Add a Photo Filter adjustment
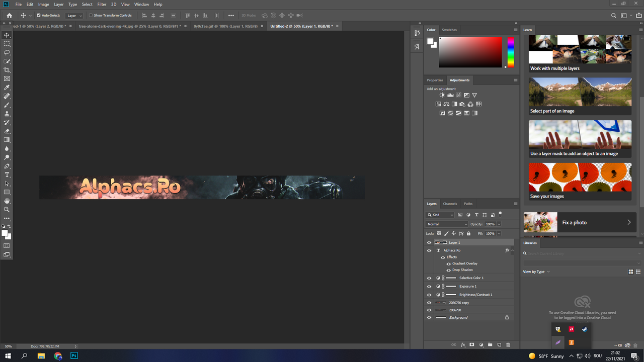 462,104
